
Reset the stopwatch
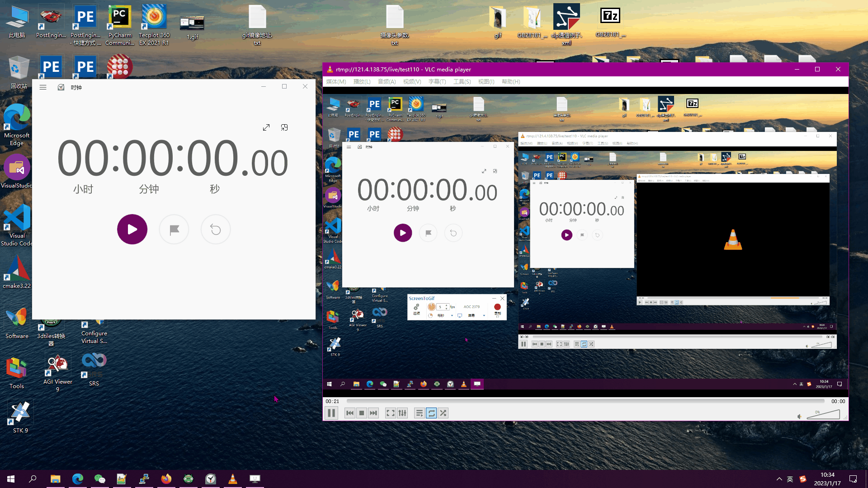(x=216, y=230)
